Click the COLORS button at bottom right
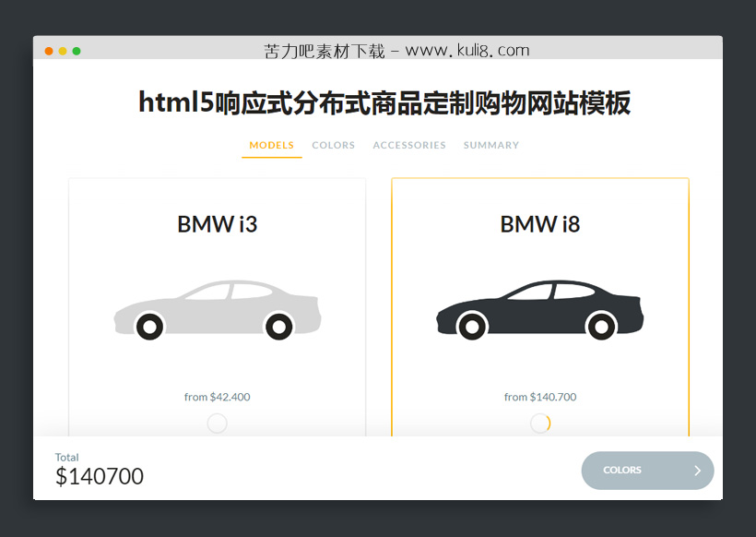The height and width of the screenshot is (537, 756). click(x=647, y=471)
